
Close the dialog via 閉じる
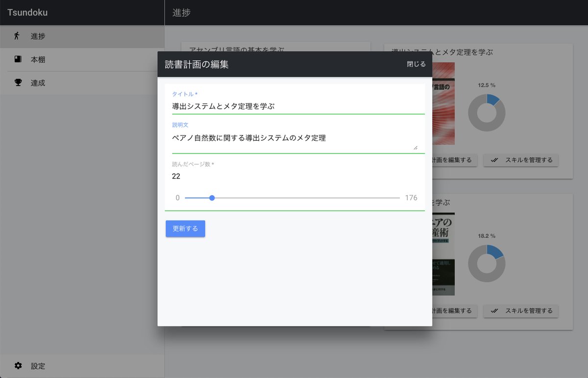point(416,64)
